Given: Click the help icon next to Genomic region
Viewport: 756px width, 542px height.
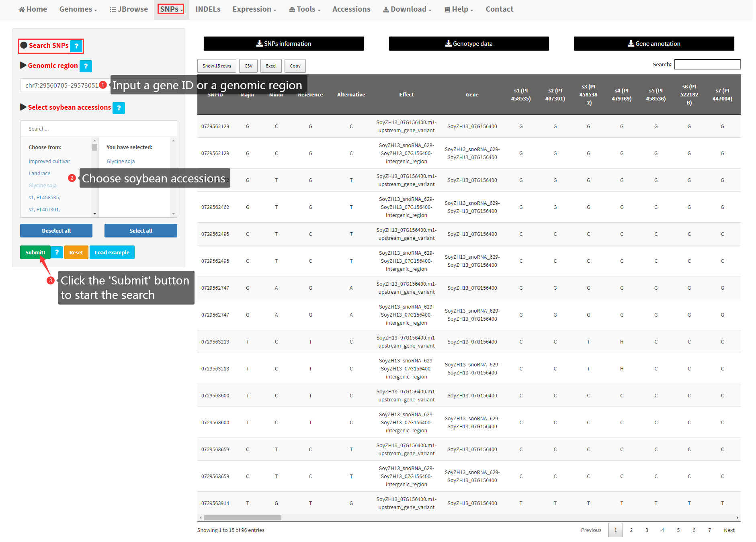Looking at the screenshot, I should (86, 66).
